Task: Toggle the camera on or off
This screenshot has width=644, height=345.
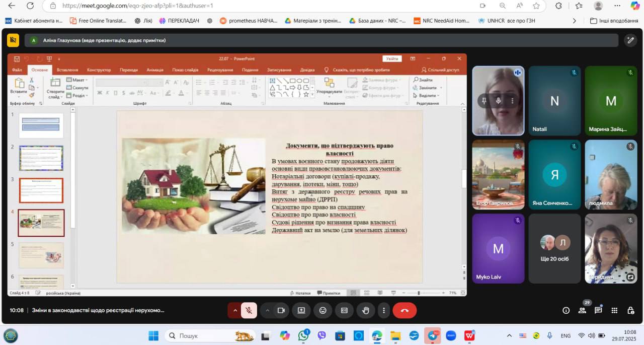Action: coord(281,310)
